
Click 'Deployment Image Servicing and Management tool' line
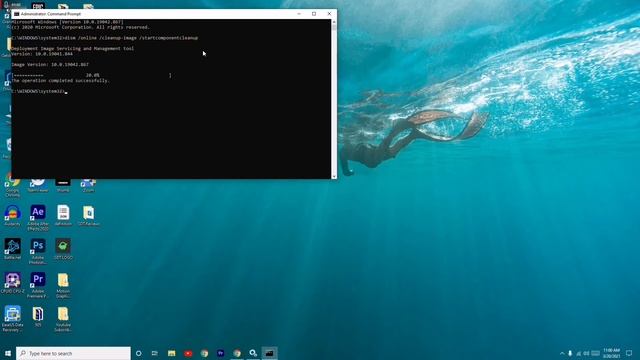(73, 49)
